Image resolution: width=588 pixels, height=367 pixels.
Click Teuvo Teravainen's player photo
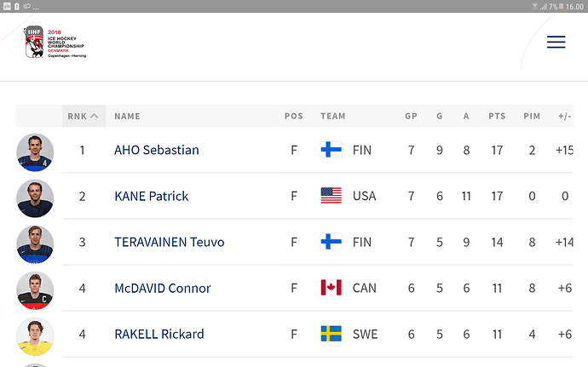(35, 244)
